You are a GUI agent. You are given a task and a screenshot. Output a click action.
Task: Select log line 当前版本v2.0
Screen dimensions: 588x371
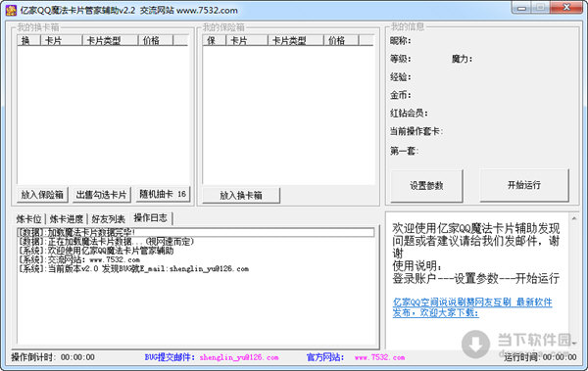click(x=196, y=268)
